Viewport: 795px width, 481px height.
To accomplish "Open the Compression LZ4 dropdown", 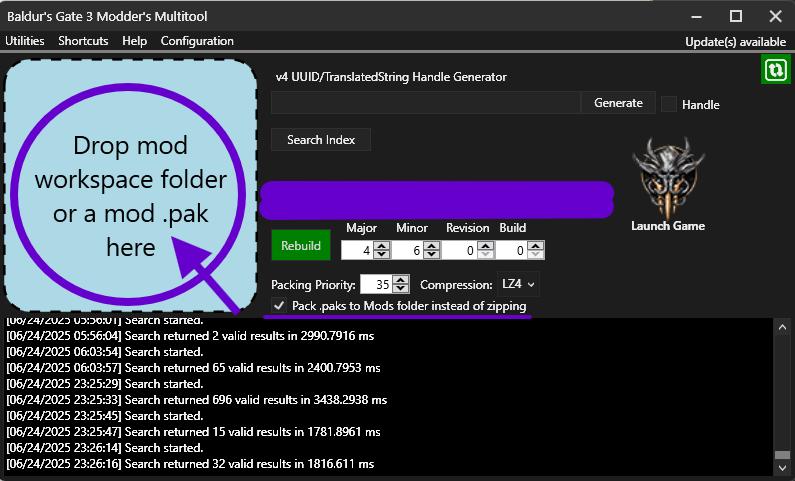I will (518, 284).
